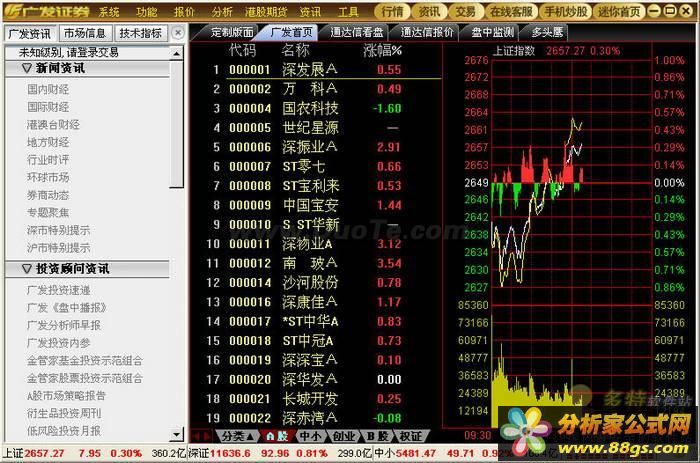The image size is (700, 463).
Task: Select the 创业 bottom tab
Action: click(x=344, y=436)
